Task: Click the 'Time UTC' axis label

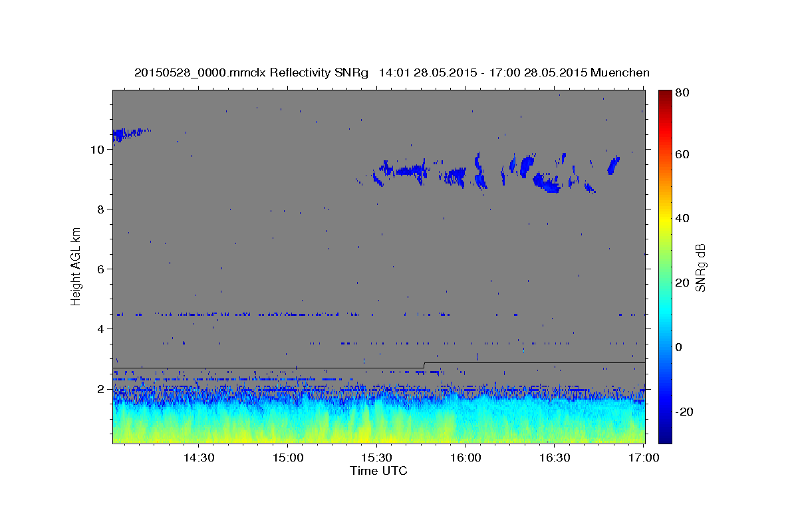Action: [x=378, y=471]
